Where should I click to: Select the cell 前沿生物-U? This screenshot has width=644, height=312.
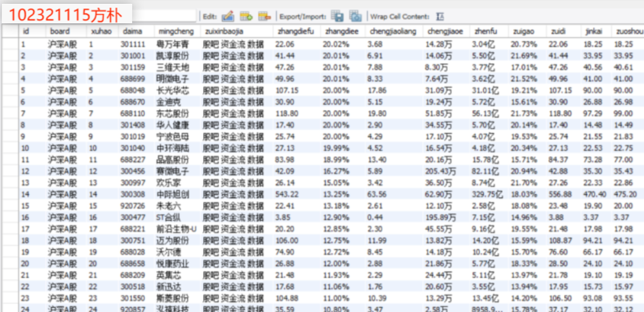point(177,228)
